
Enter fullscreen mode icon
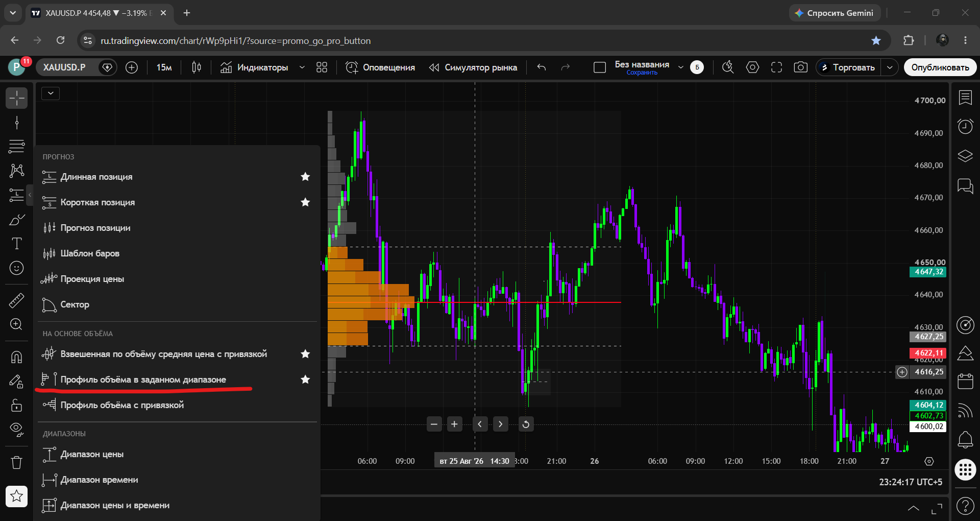776,67
